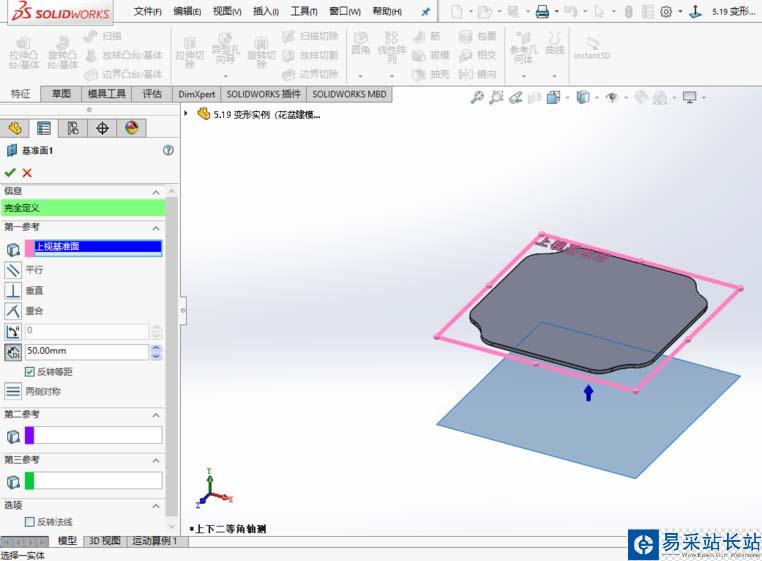Click the third reference selection box

(x=98, y=480)
